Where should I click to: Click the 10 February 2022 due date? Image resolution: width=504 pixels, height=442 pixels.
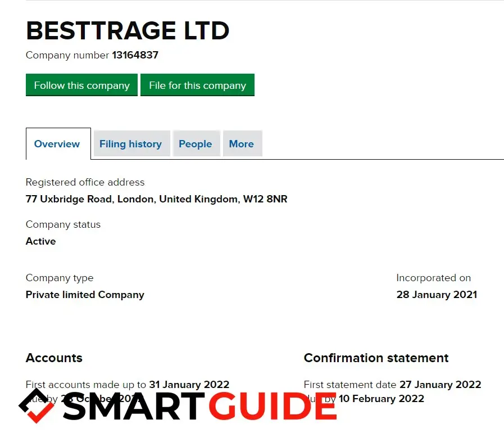[381, 399]
